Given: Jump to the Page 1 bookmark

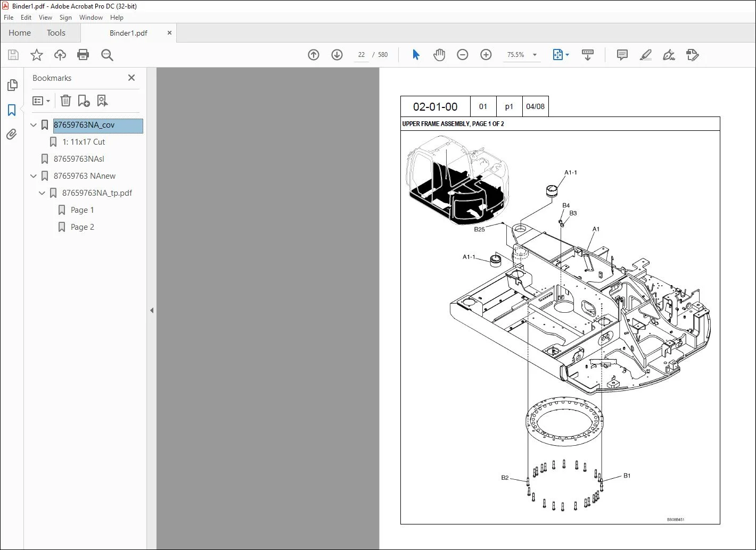Looking at the screenshot, I should pos(82,210).
